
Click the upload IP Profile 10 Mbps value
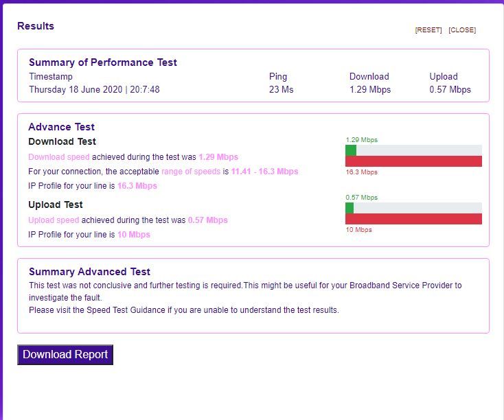(133, 235)
